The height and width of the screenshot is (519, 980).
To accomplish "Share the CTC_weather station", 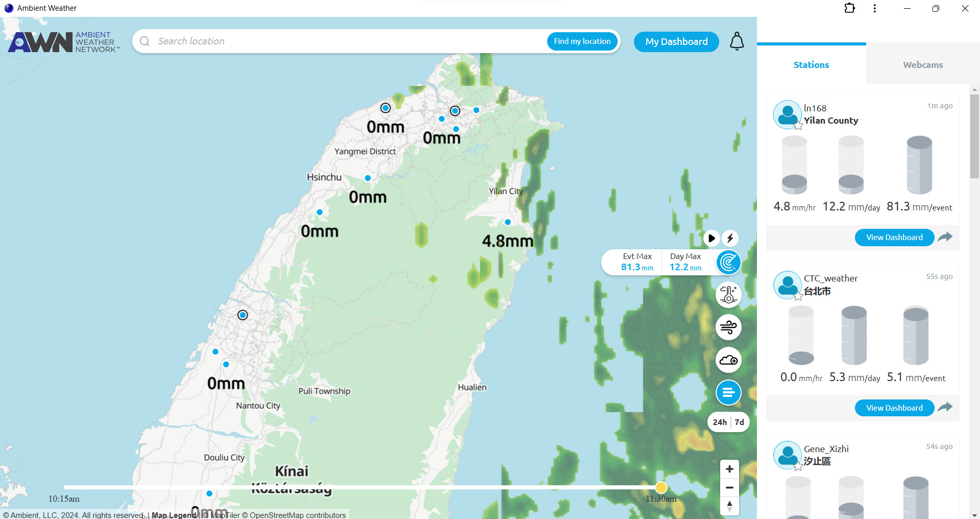I will click(x=945, y=407).
